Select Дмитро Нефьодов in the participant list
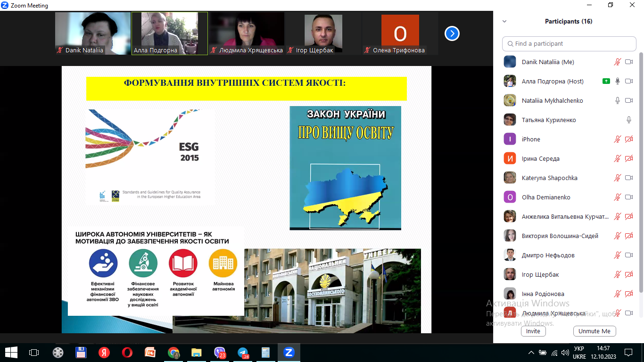Screen dimensions: 644x362 coord(548,255)
